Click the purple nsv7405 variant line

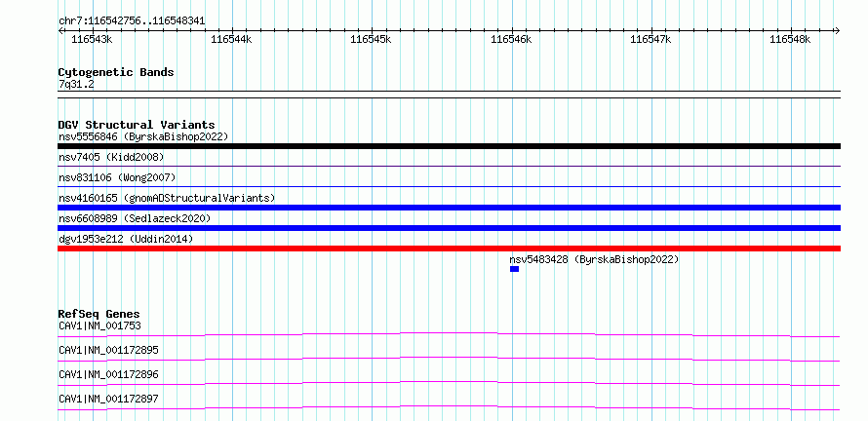coord(449,166)
